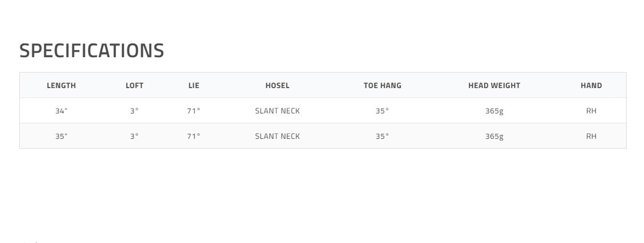Select the 365g head weight in the first row
644x243 pixels.
click(494, 111)
